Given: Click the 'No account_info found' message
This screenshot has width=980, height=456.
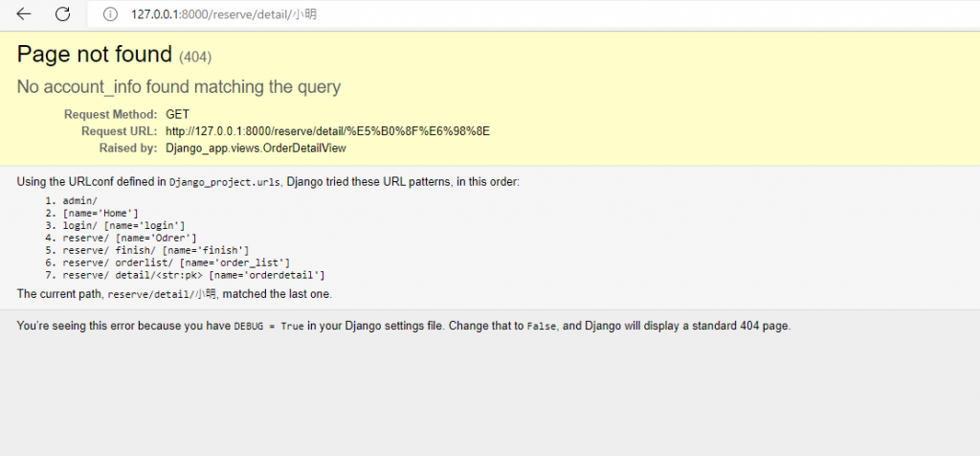Looking at the screenshot, I should 179,87.
